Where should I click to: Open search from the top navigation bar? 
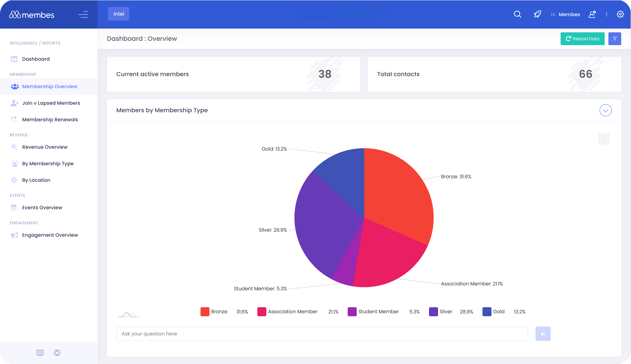point(517,14)
